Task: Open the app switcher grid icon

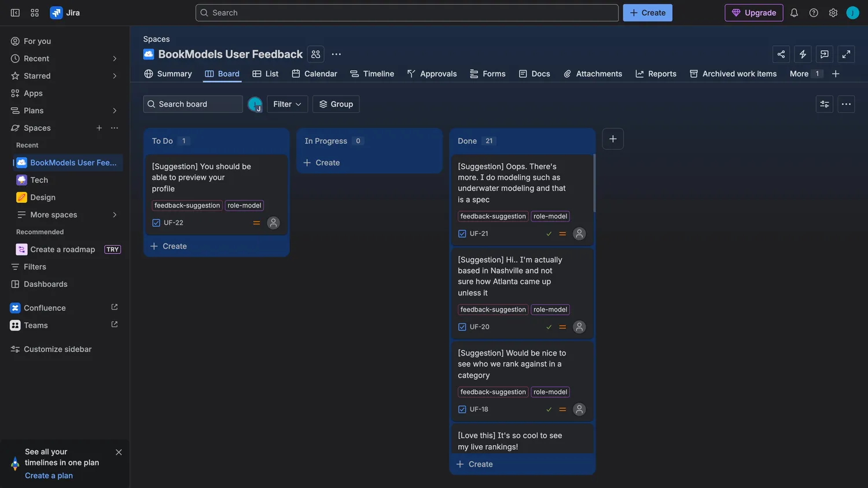Action: (x=35, y=13)
